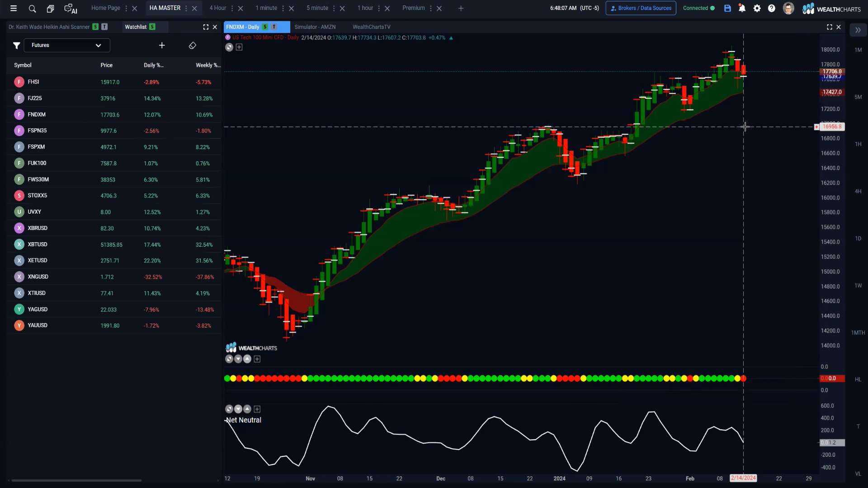Screen dimensions: 868x488
Task: Open the 4 Hour tab options menu
Action: (x=232, y=8)
